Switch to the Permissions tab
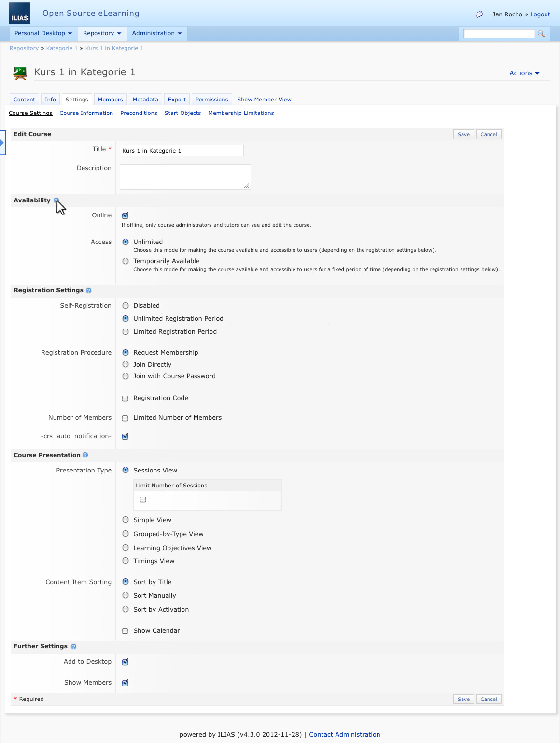Screen dimensions: 560x743 coord(211,100)
